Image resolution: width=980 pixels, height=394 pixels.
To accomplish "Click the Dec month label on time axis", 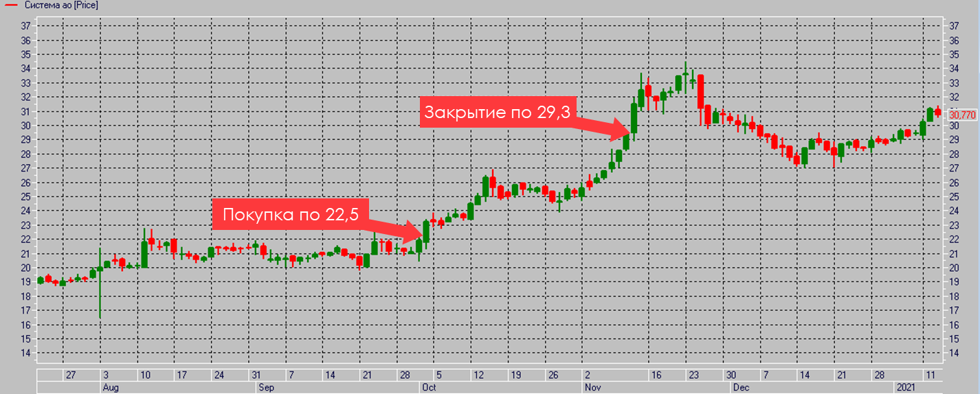I will click(740, 388).
